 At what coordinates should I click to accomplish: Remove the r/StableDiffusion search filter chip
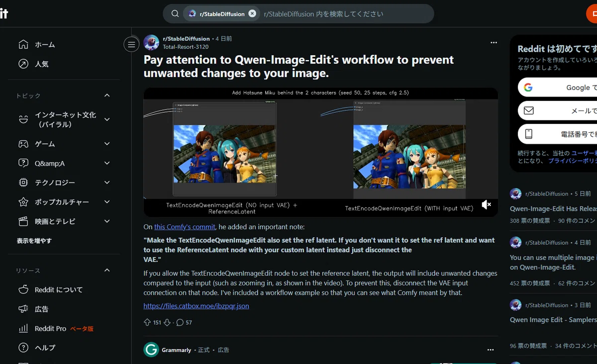[x=252, y=13]
